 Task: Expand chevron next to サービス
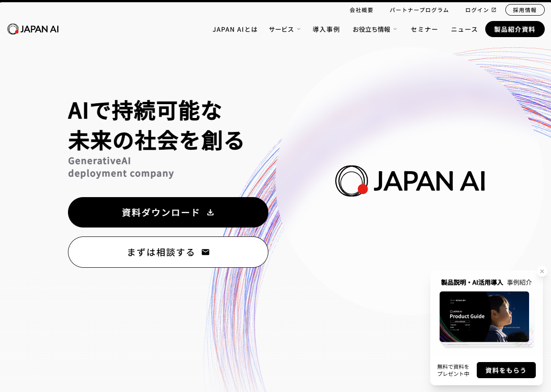(299, 30)
